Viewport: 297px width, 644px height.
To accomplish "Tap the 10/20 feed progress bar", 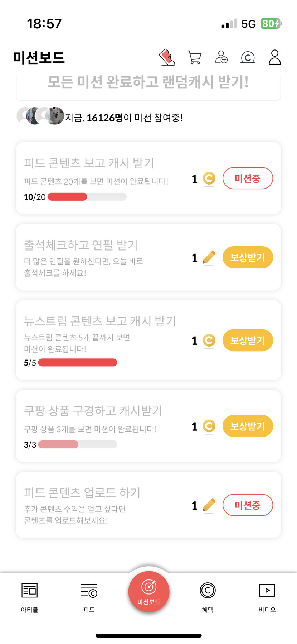I will pos(87,197).
